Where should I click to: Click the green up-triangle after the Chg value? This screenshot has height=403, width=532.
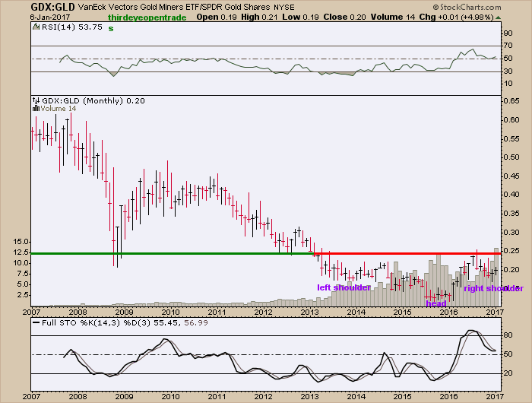click(x=498, y=17)
